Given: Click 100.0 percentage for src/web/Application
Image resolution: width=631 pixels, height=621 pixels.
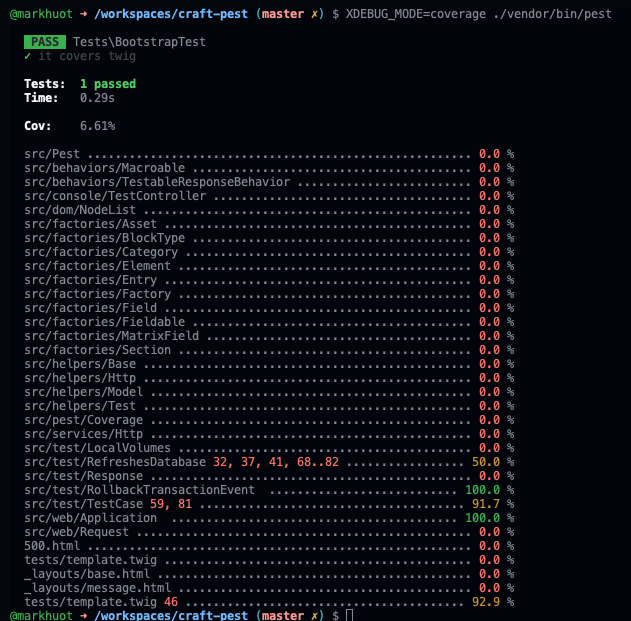Looking at the screenshot, I should click(483, 518).
